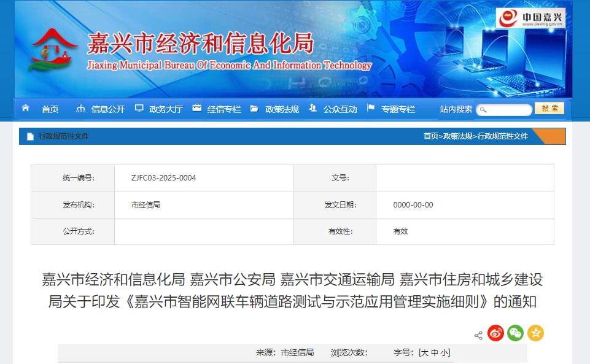Click the 专题专栏 flag icon
The width and height of the screenshot is (590, 364).
click(371, 108)
